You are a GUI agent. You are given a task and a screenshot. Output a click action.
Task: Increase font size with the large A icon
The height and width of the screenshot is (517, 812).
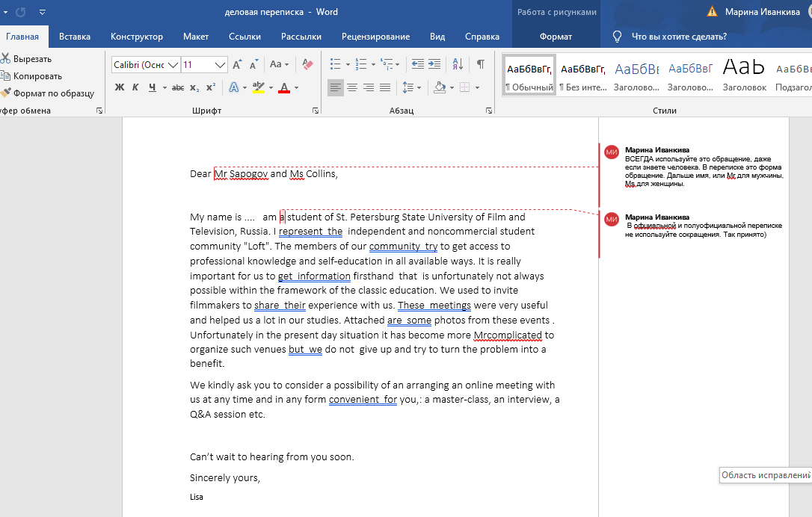(x=237, y=65)
